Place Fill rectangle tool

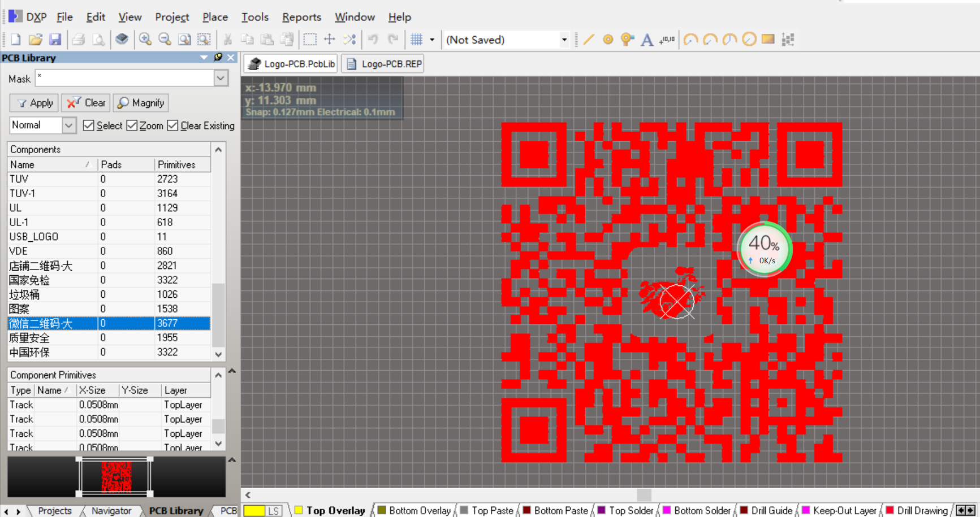[x=768, y=40]
